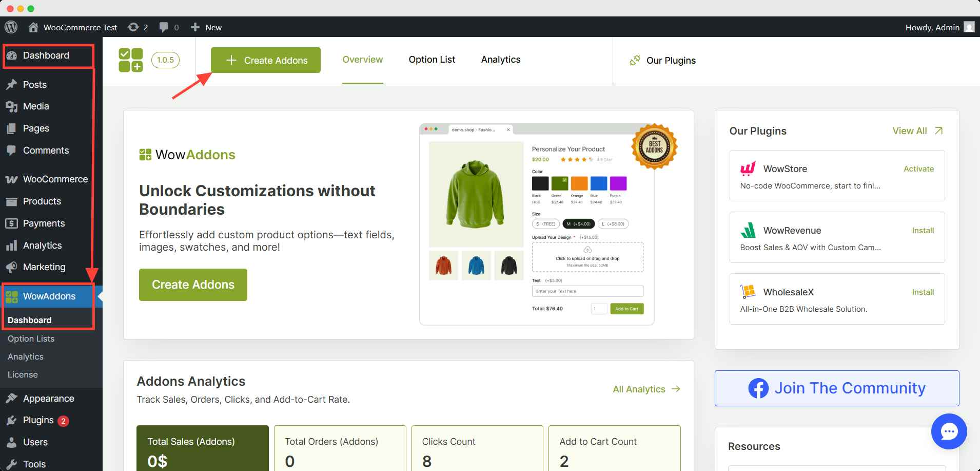Click the blue hoodie thumbnail

coord(476,266)
